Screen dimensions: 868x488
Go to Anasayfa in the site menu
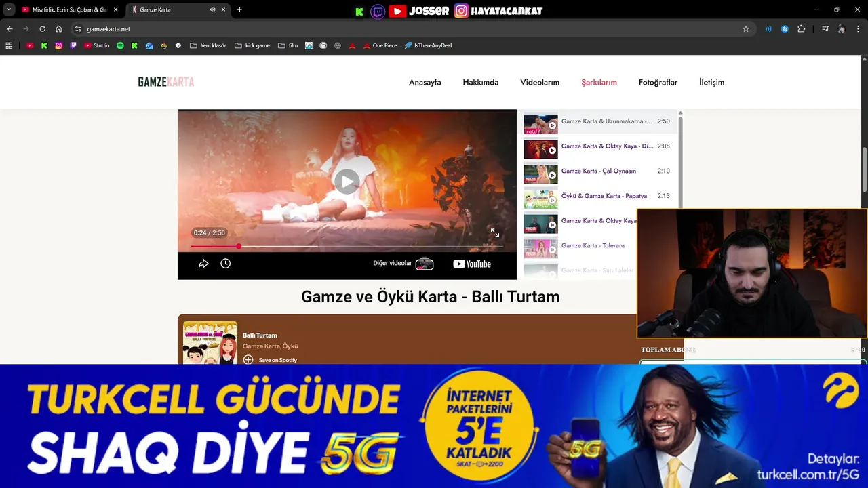coord(425,82)
